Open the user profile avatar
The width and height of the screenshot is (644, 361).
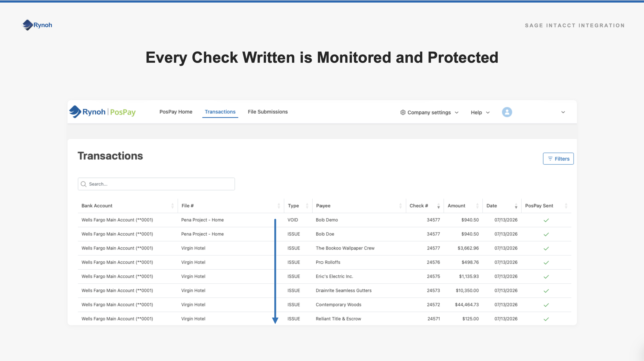tap(507, 112)
